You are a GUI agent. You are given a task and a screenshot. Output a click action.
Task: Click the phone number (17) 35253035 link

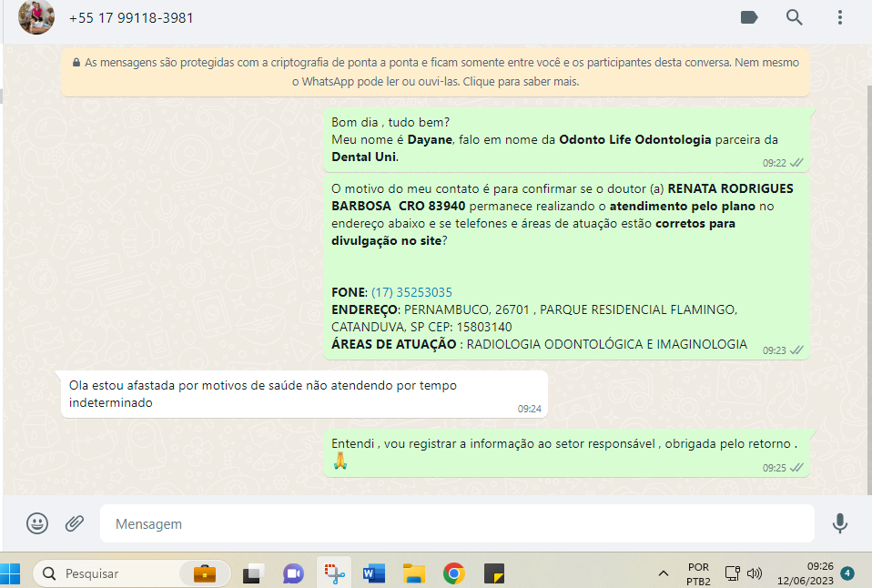click(411, 292)
